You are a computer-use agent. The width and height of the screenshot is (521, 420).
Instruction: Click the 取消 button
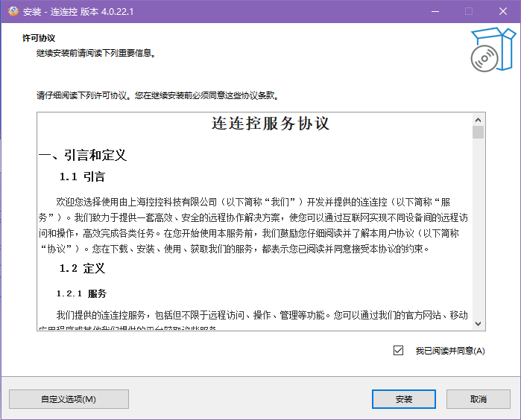pos(478,399)
